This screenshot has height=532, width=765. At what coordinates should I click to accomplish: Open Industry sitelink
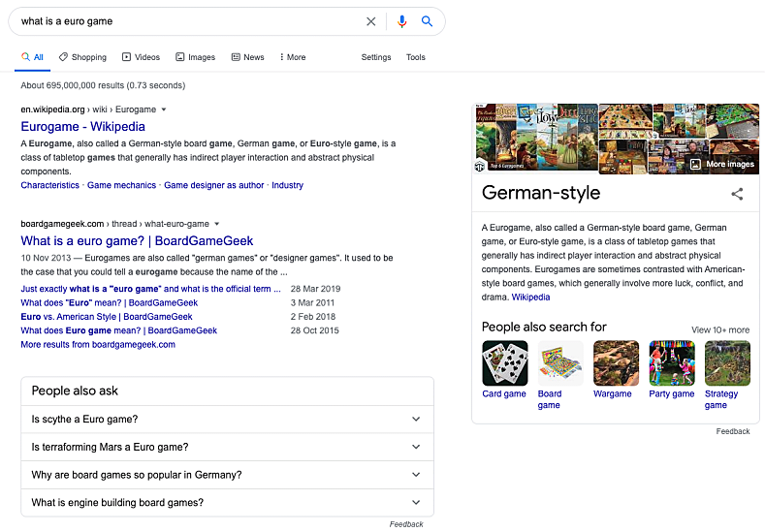pyautogui.click(x=287, y=185)
